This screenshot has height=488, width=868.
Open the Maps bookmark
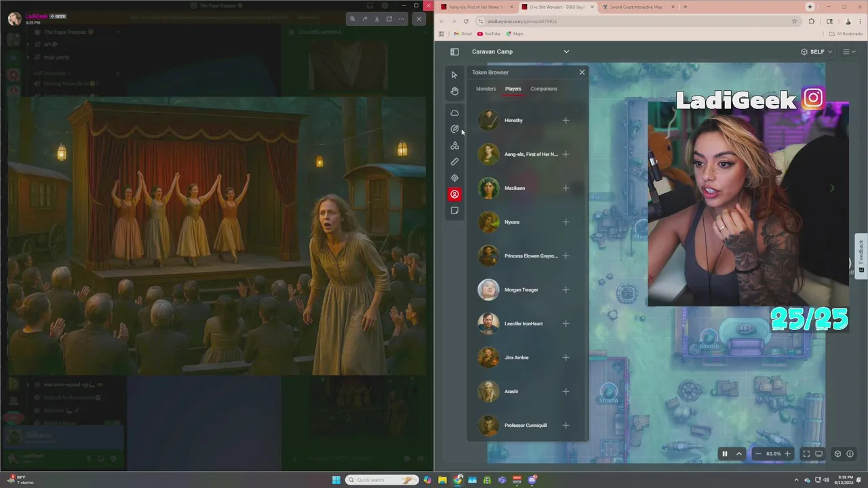[x=514, y=34]
